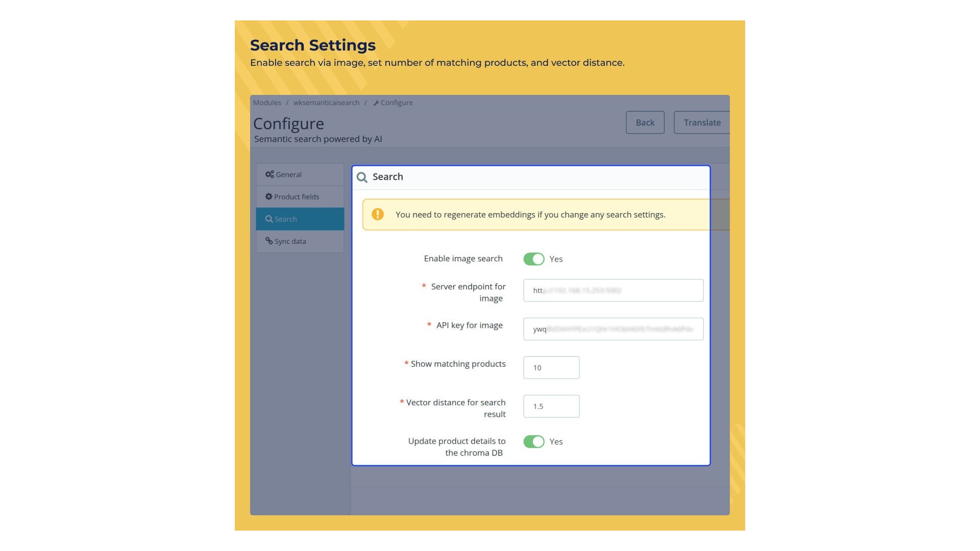Click into the API key for image field

click(613, 329)
